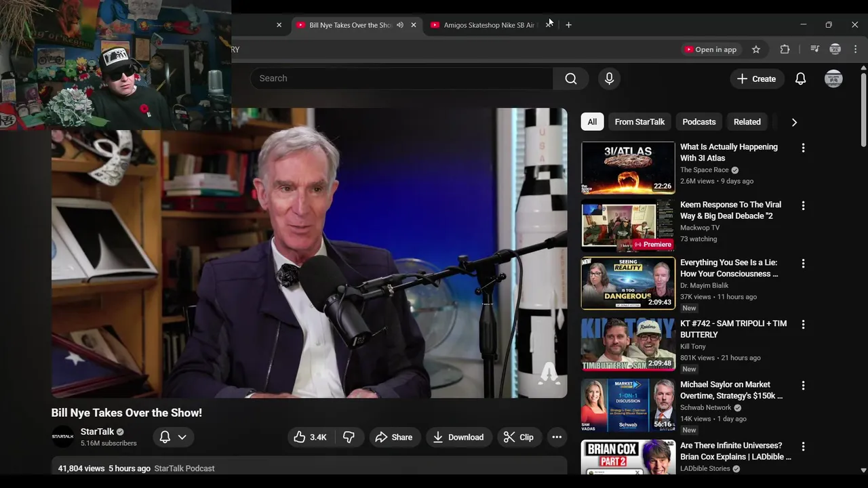The image size is (868, 488).
Task: Open the browser extensions puzzle icon
Action: pos(785,49)
